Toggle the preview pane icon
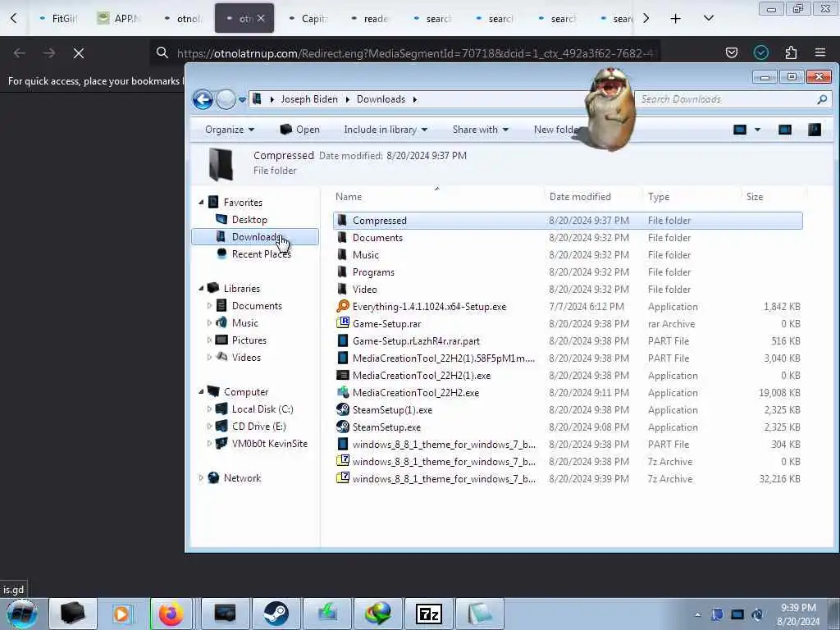Image resolution: width=840 pixels, height=630 pixels. pyautogui.click(x=785, y=130)
